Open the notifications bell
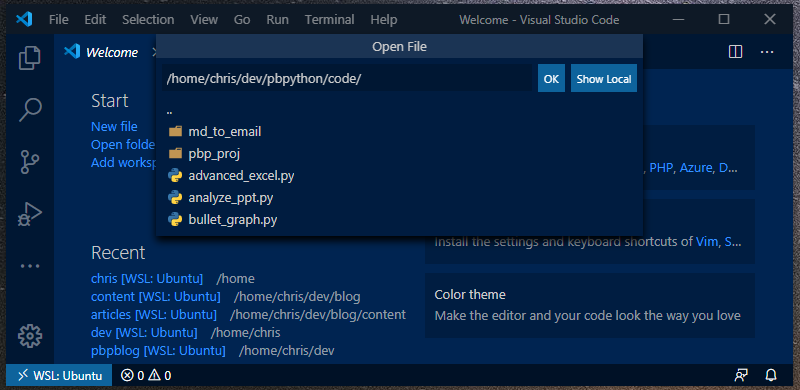Image resolution: width=800 pixels, height=390 pixels. [771, 376]
